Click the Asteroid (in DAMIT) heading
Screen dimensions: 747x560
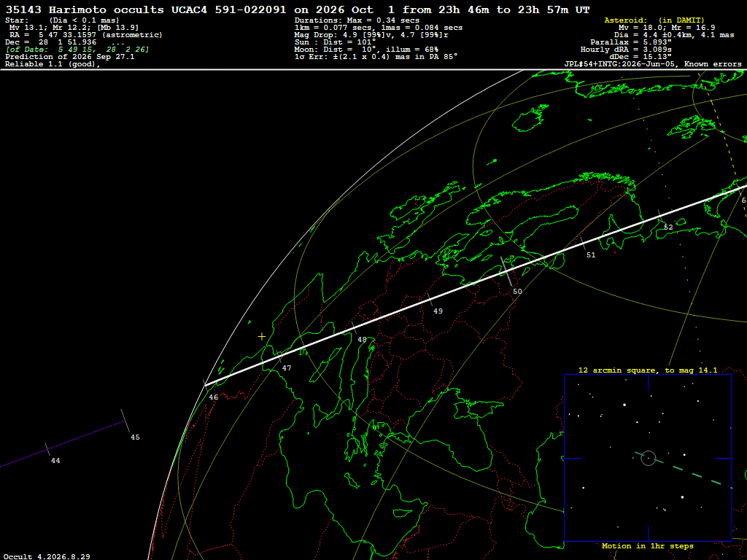(x=654, y=20)
